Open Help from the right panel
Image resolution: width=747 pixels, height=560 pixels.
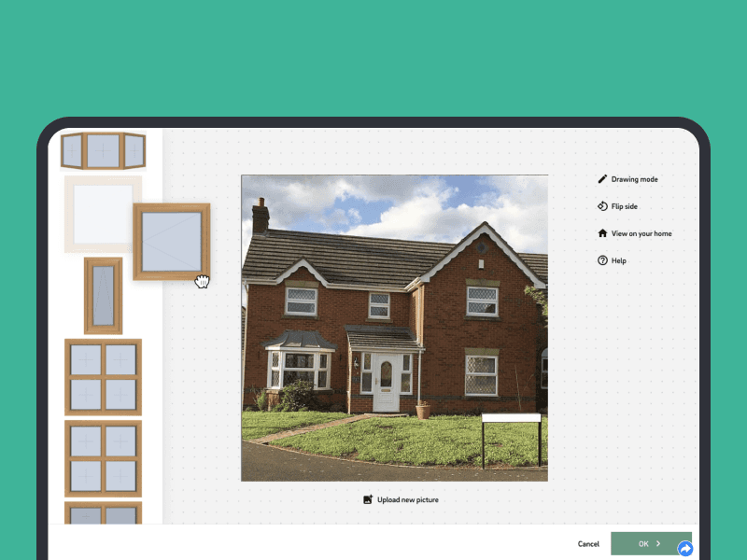click(x=617, y=260)
